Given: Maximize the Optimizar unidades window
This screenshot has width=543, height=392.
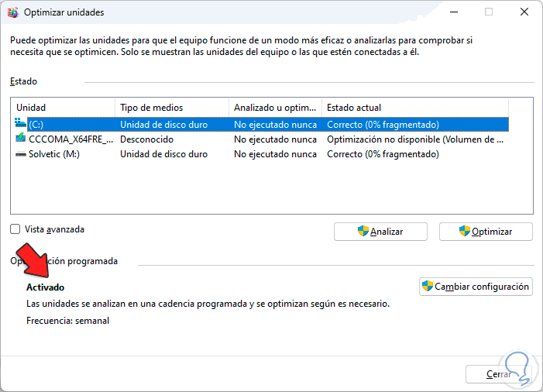Looking at the screenshot, I should [x=489, y=12].
